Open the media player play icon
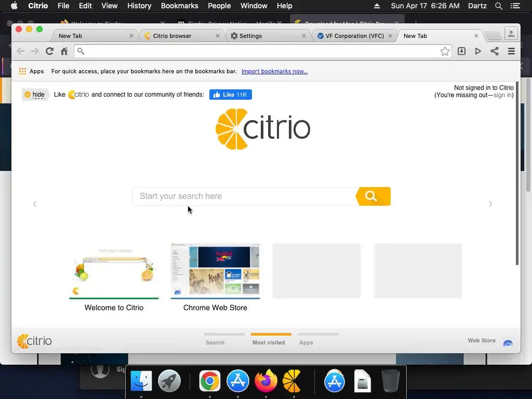 478,51
